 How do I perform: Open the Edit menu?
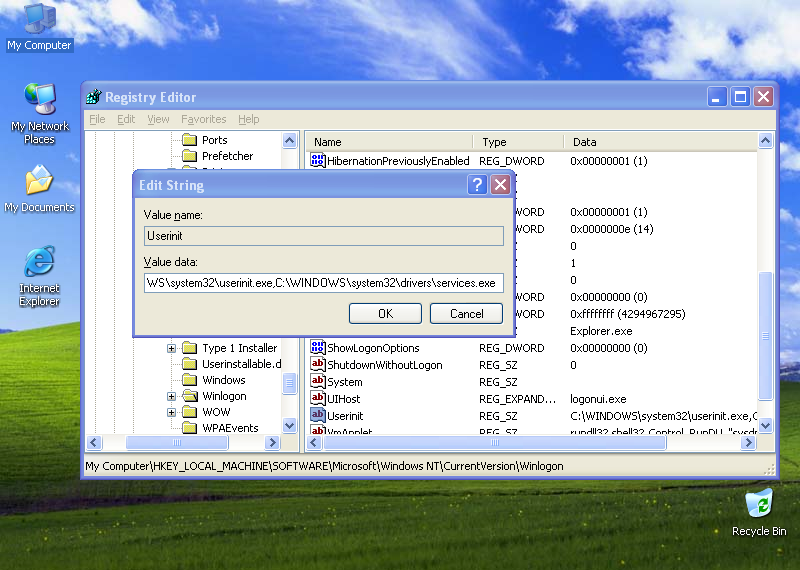(x=126, y=119)
